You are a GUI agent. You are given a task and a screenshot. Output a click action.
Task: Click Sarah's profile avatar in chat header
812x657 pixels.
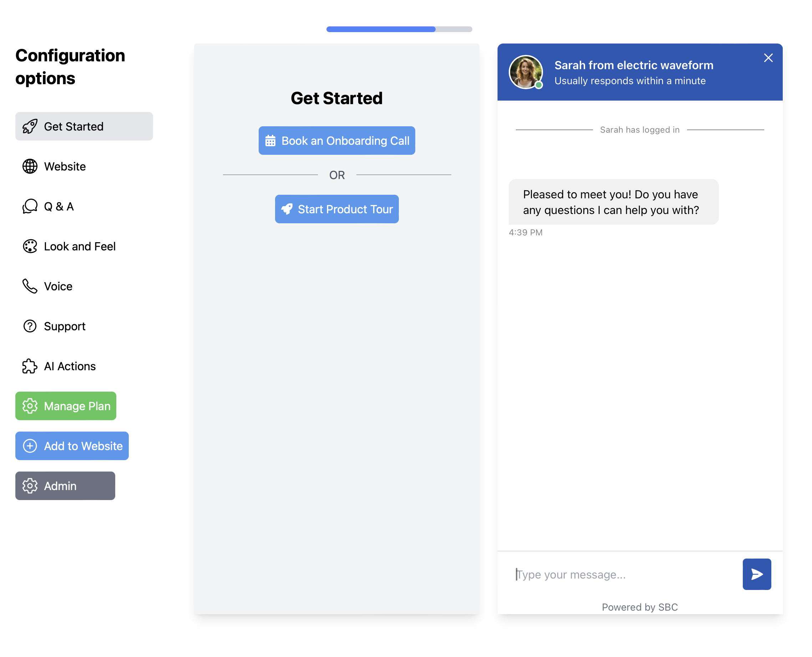[x=526, y=73]
